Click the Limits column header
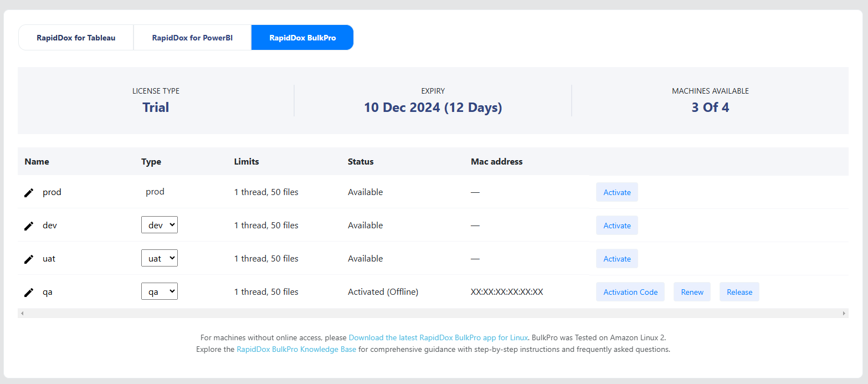The width and height of the screenshot is (868, 384). click(246, 162)
